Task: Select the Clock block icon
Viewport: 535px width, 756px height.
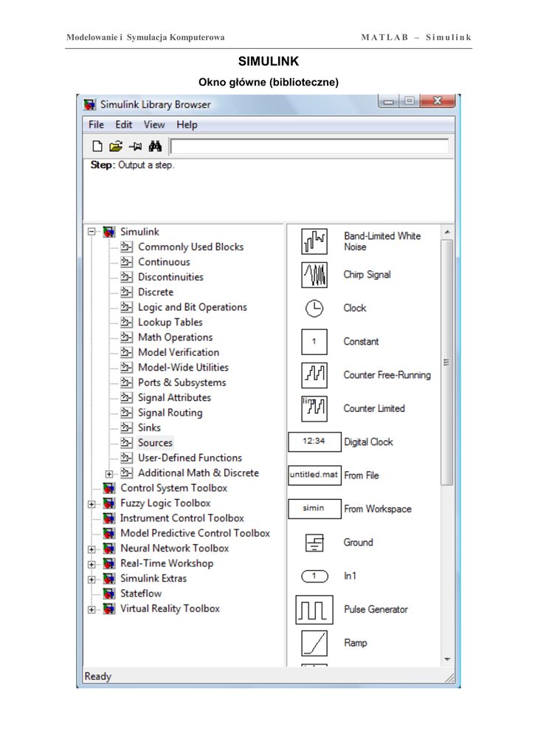Action: coord(314,309)
